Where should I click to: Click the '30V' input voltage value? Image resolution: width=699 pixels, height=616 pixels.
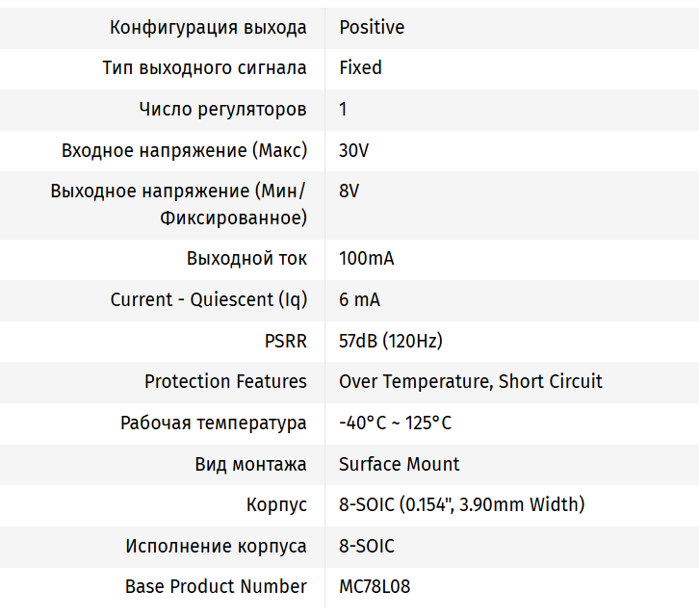click(353, 150)
